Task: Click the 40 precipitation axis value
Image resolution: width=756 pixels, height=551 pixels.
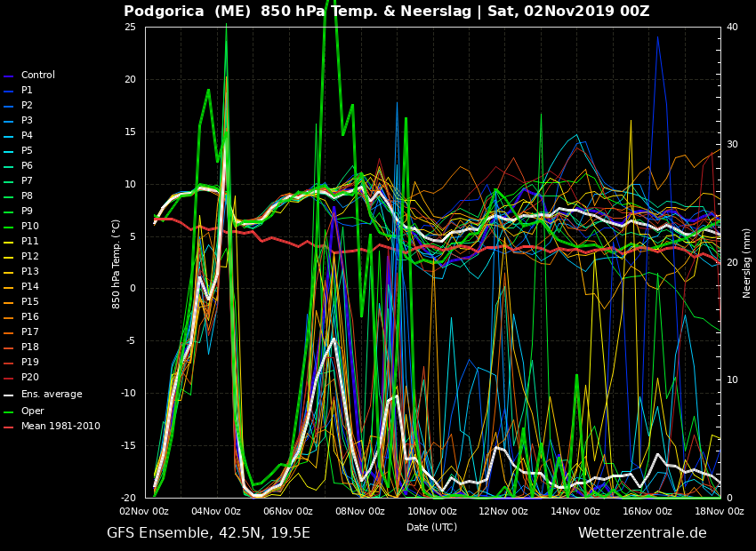Action: (x=732, y=27)
